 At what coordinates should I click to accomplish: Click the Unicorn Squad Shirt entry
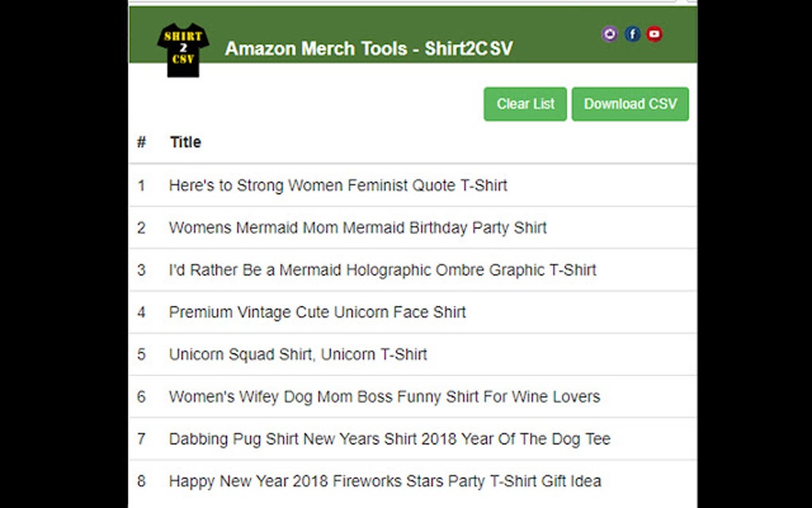click(298, 354)
